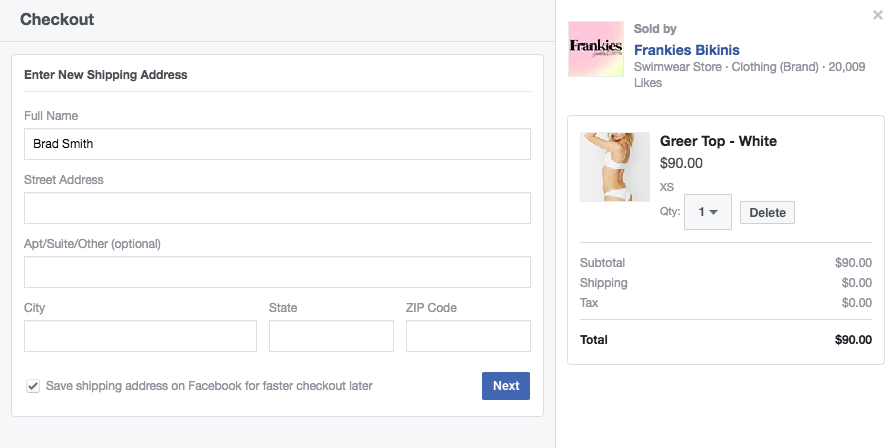Click the Subtotal label in order summary
The width and height of the screenshot is (896, 448).
coord(602,263)
